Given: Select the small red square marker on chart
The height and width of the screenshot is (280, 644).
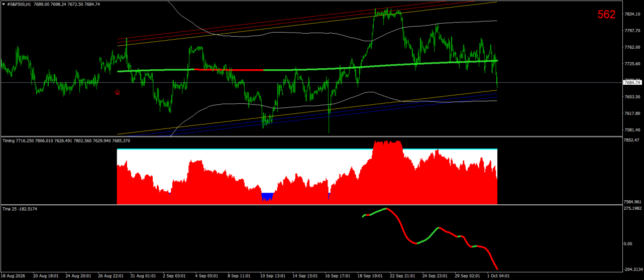Looking at the screenshot, I should (x=117, y=92).
